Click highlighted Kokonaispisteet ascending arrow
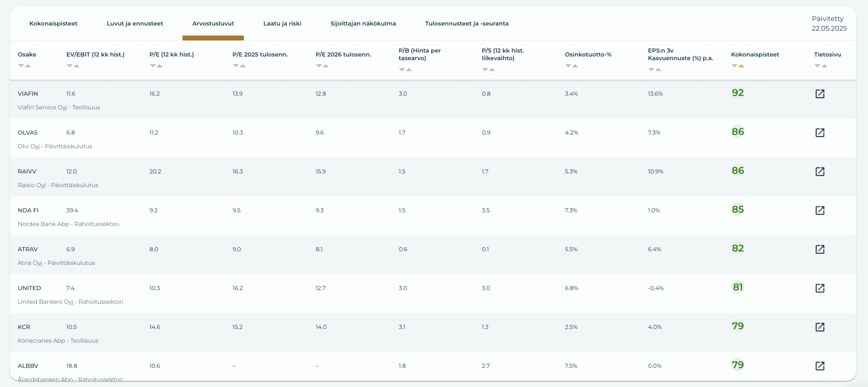868x387 pixels. (x=741, y=66)
